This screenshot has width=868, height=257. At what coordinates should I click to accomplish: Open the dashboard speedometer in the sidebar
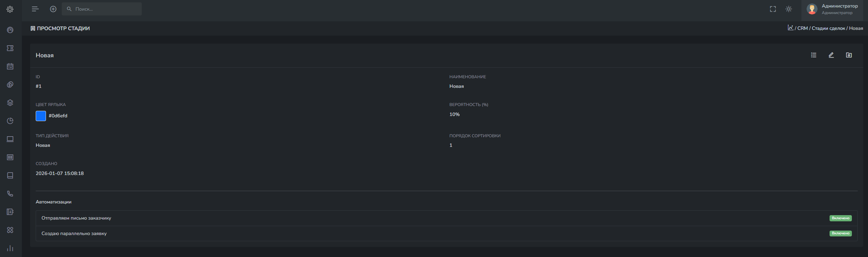pyautogui.click(x=10, y=30)
